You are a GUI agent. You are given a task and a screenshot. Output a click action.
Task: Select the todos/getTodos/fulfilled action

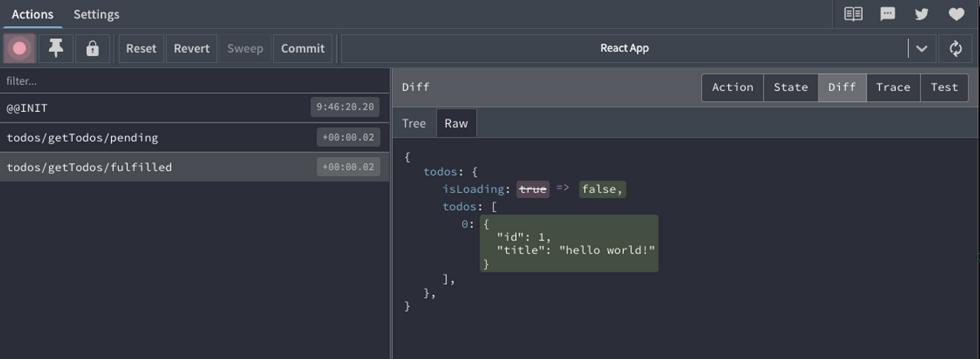194,167
